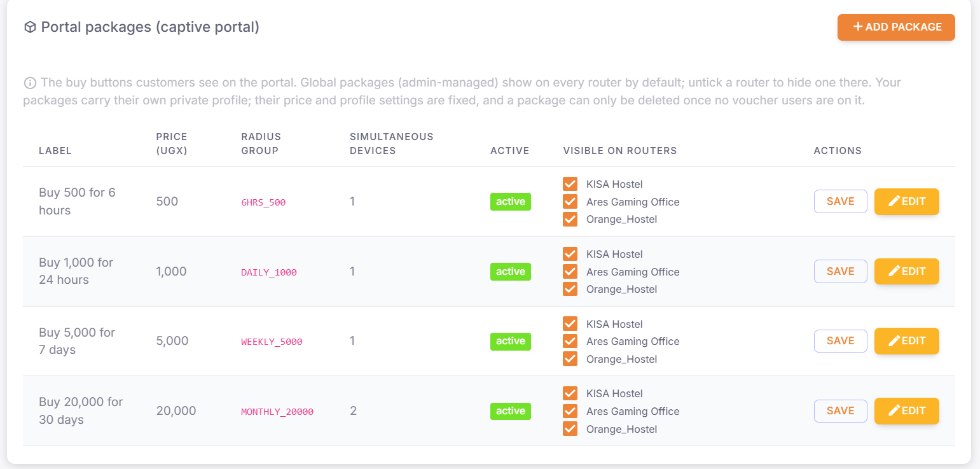The image size is (980, 469).
Task: Edit the DAILY_1000 package
Action: coord(907,271)
